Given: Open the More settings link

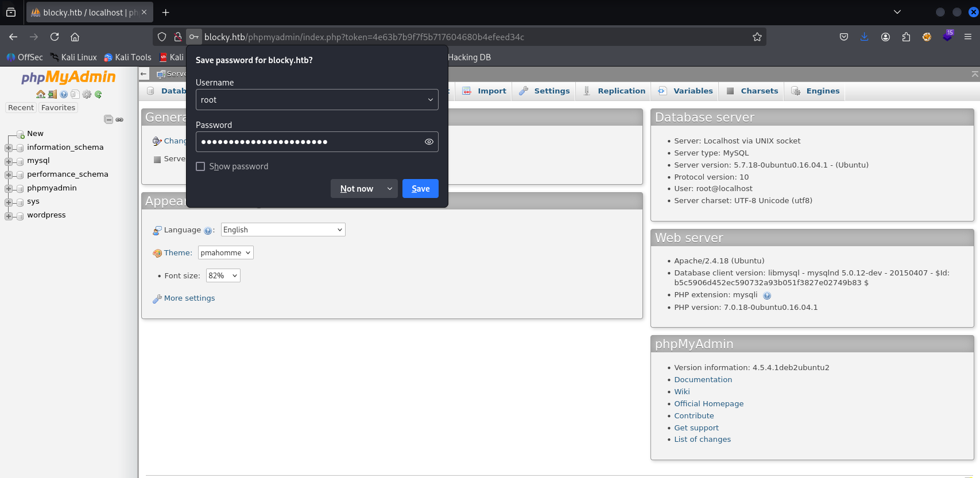Looking at the screenshot, I should [x=189, y=298].
